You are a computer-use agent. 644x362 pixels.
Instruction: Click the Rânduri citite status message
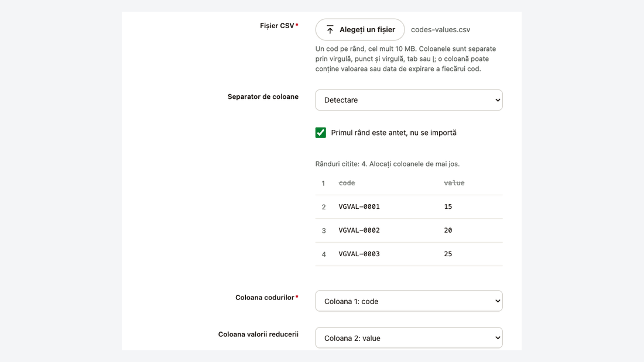point(388,164)
